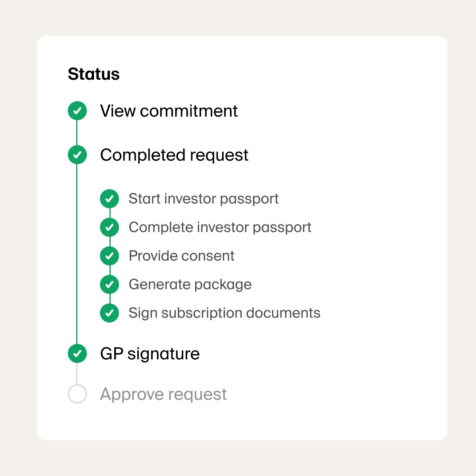
Task: Click the View commitment green check icon
Action: (77, 111)
